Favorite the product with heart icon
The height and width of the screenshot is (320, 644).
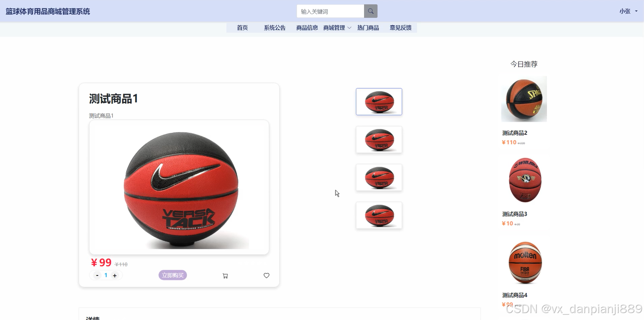(266, 275)
